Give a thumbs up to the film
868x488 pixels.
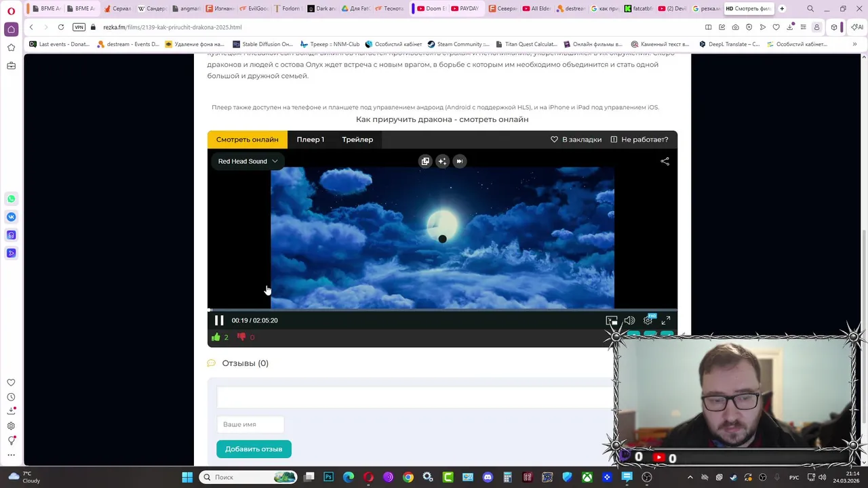click(x=216, y=337)
